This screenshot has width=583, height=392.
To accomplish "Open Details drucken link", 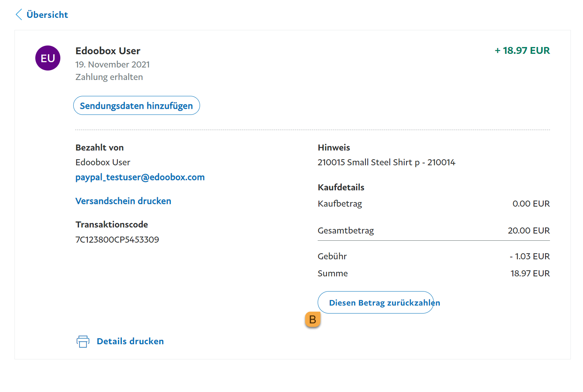I will tap(130, 341).
